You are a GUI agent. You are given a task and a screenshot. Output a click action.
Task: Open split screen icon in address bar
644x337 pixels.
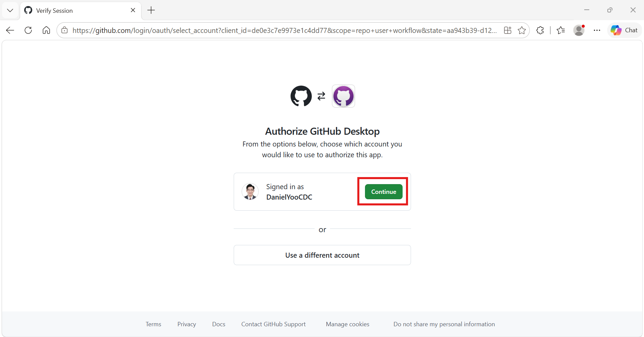(508, 30)
